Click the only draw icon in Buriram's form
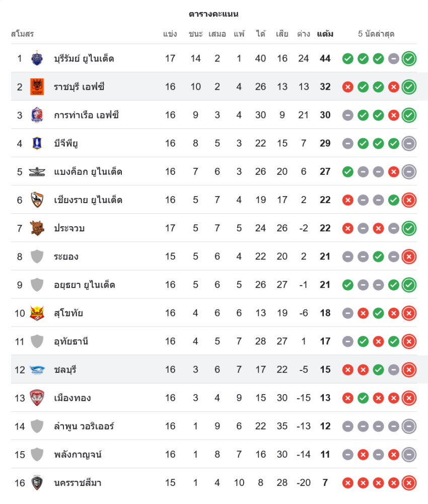The image size is (428, 504). [x=394, y=58]
